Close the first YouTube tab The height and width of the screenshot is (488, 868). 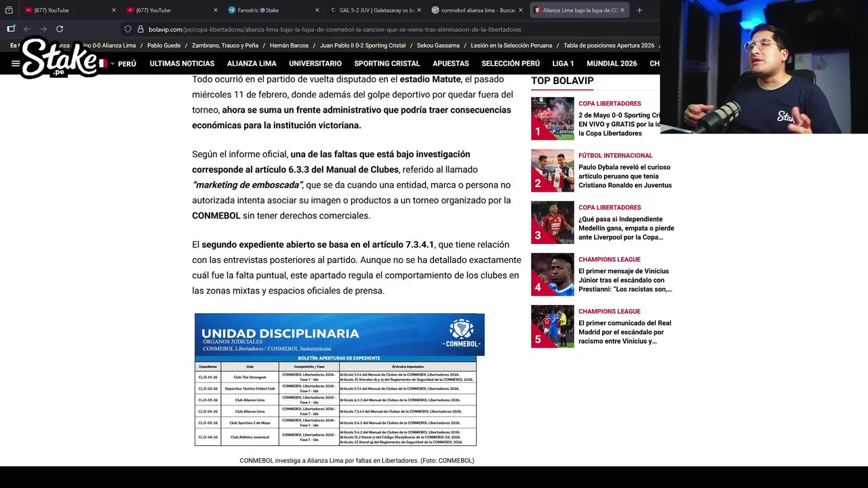click(x=113, y=10)
